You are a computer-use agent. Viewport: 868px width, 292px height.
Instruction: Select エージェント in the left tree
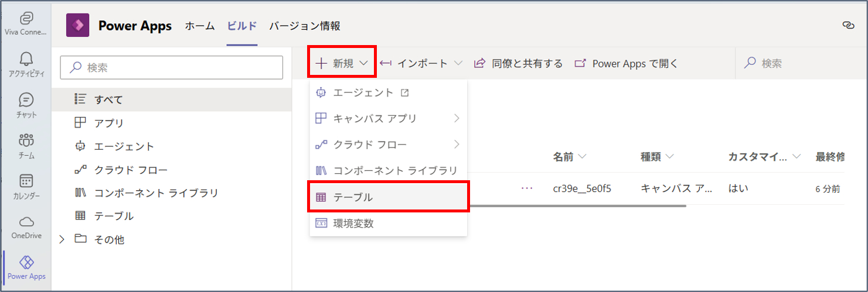tap(172, 146)
